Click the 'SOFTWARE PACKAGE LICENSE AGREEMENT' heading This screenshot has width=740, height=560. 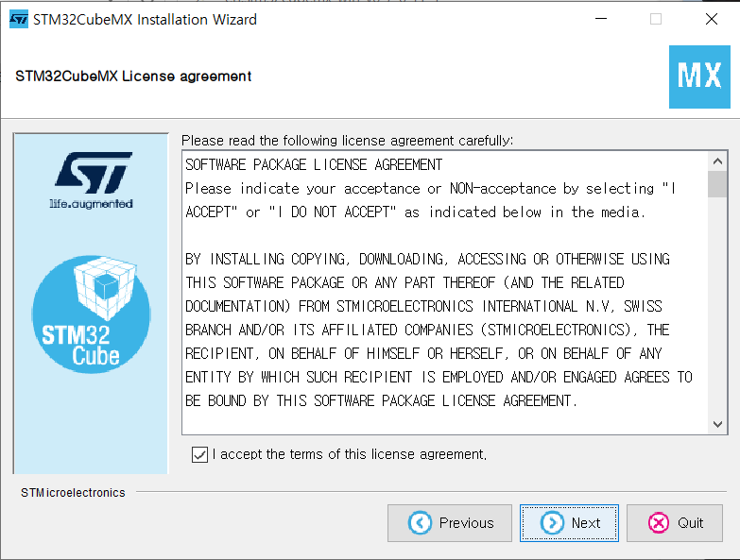314,165
